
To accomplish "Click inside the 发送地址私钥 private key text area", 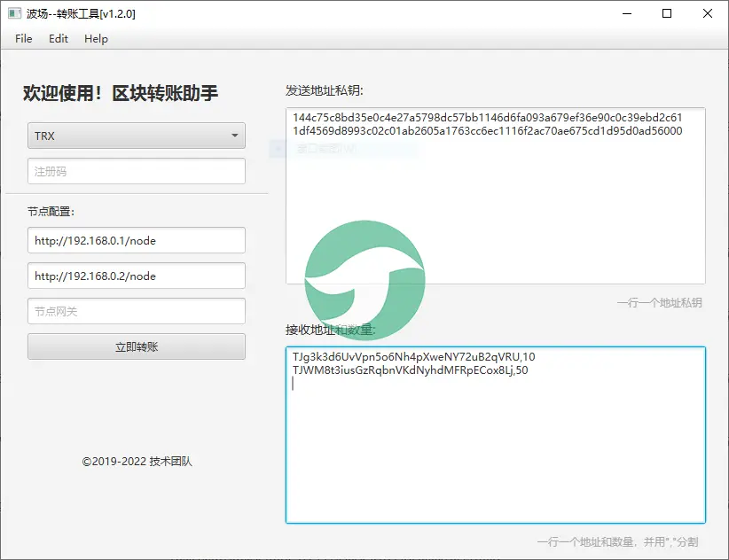I will (495, 213).
